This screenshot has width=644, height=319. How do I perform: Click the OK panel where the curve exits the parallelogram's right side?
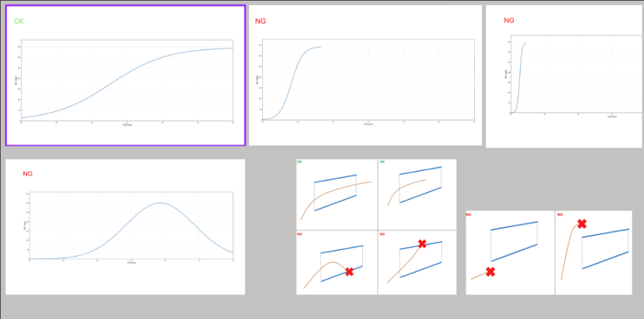[x=336, y=194]
